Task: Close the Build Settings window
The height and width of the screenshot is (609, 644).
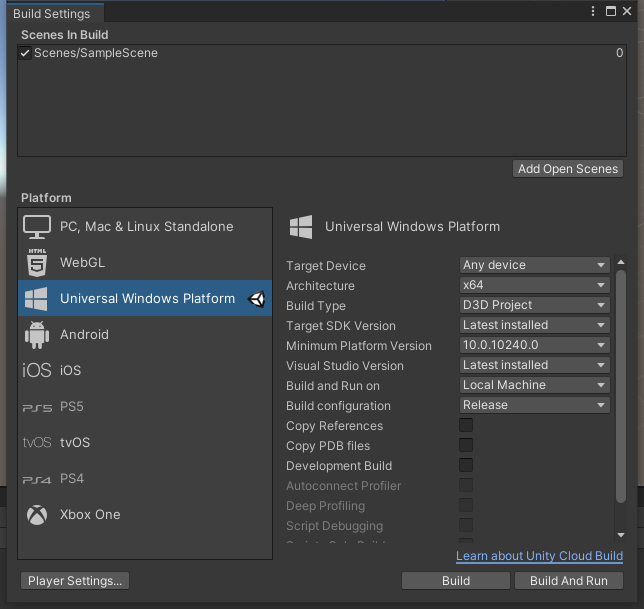Action: click(x=627, y=11)
